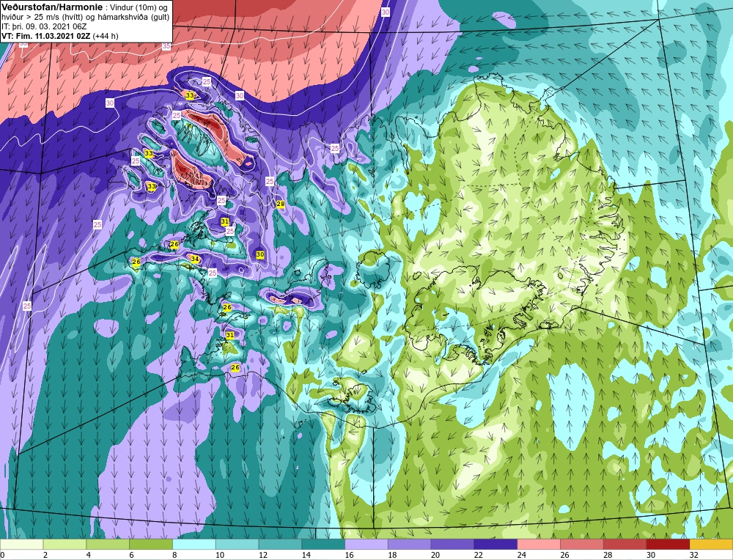The width and height of the screenshot is (733, 560).
Task: Click legend tick label '2'
Action: coord(45,555)
